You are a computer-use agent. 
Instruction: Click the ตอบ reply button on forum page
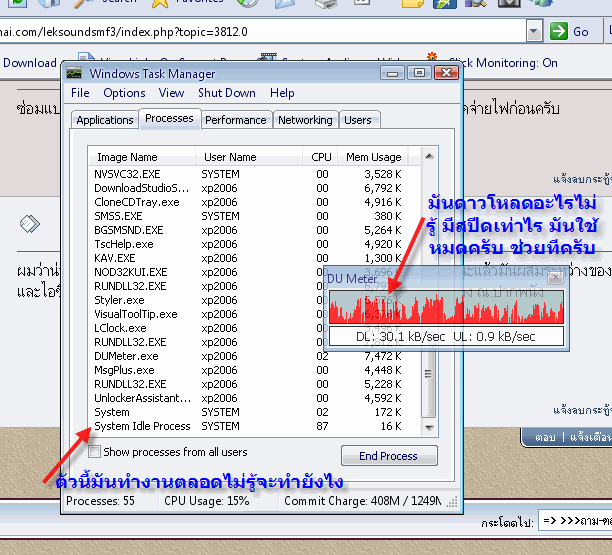(545, 437)
